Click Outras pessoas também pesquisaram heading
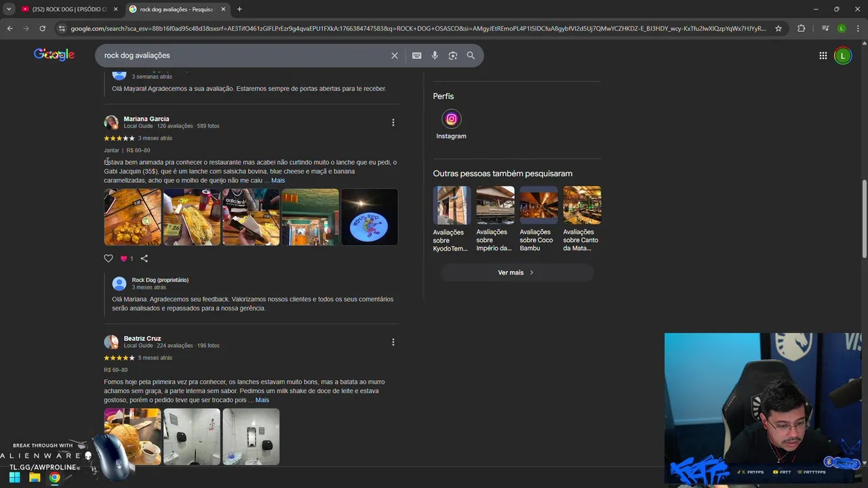The height and width of the screenshot is (488, 868). click(502, 174)
